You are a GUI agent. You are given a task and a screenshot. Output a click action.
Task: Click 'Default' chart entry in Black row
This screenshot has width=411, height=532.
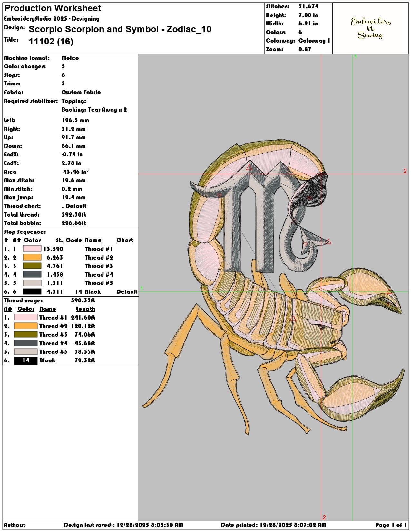pyautogui.click(x=127, y=291)
